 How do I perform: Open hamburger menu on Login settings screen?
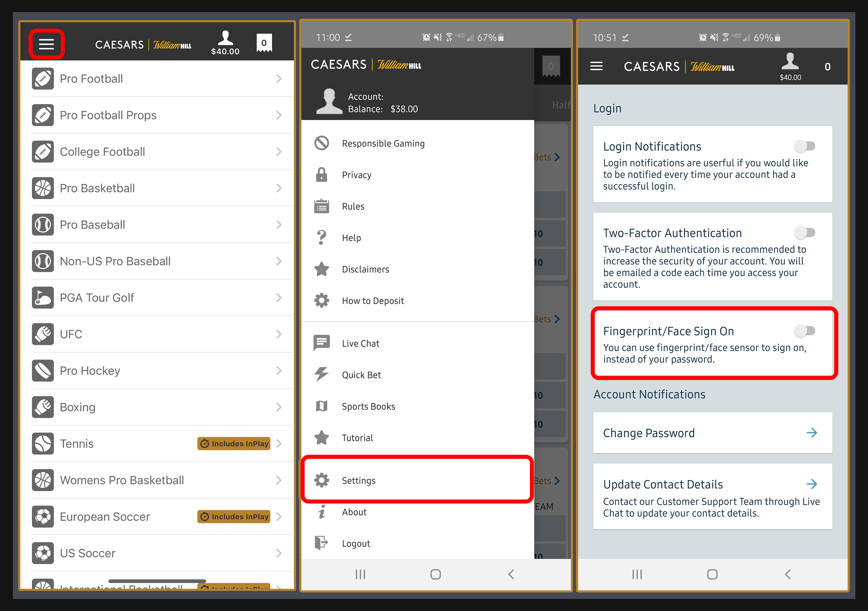pos(597,66)
